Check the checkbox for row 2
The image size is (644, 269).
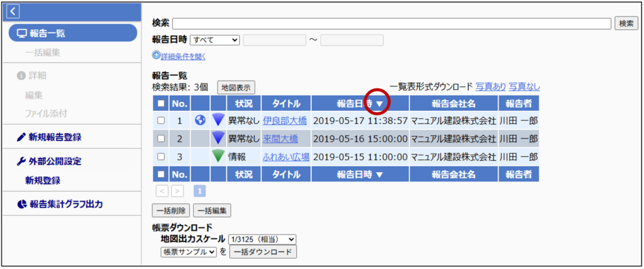pyautogui.click(x=161, y=139)
